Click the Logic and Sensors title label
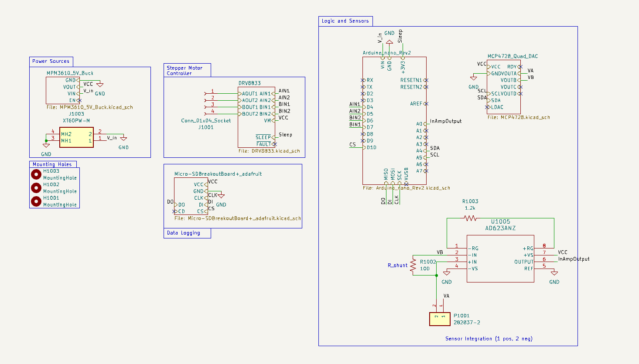 345,20
